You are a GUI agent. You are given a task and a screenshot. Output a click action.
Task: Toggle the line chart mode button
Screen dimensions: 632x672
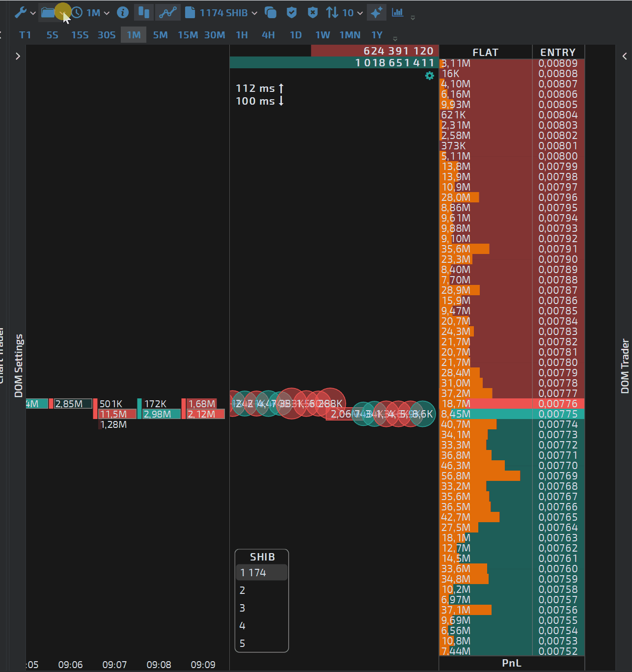coord(167,13)
